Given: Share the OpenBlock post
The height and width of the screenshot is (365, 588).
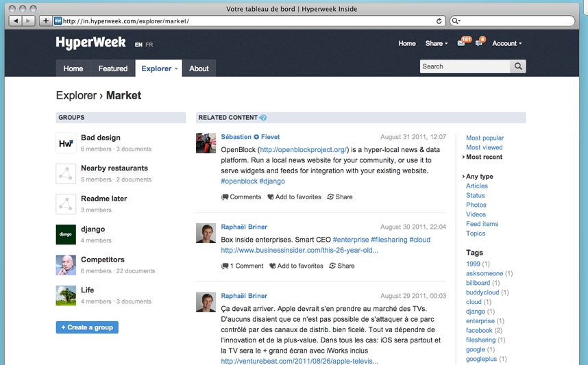Looking at the screenshot, I should 340,197.
